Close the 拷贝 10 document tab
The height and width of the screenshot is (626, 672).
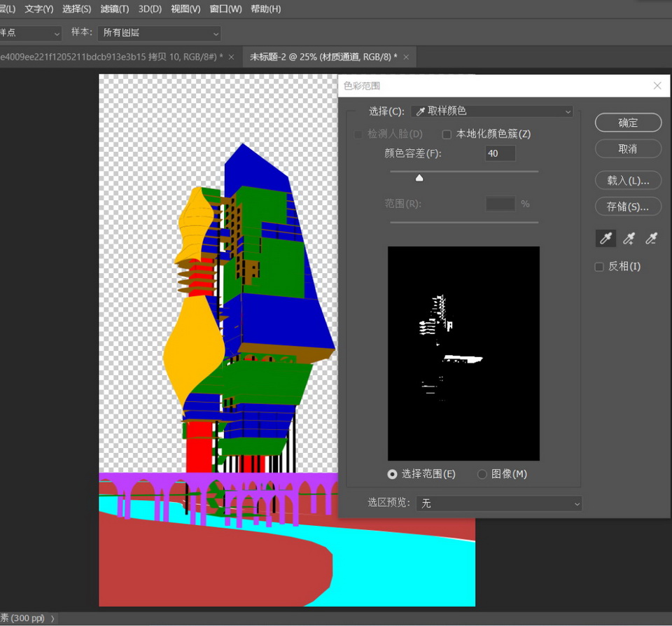[232, 57]
